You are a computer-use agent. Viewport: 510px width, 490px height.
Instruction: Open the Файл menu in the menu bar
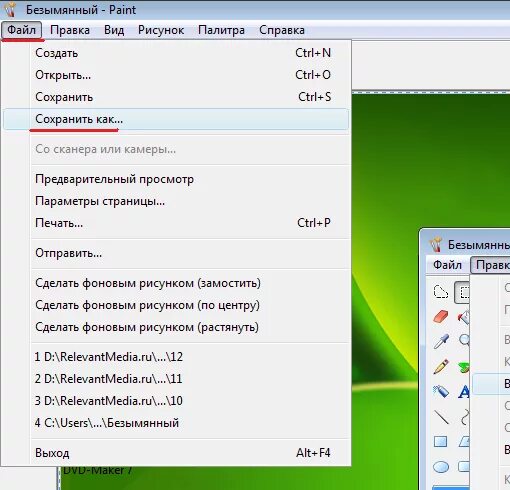(21, 30)
